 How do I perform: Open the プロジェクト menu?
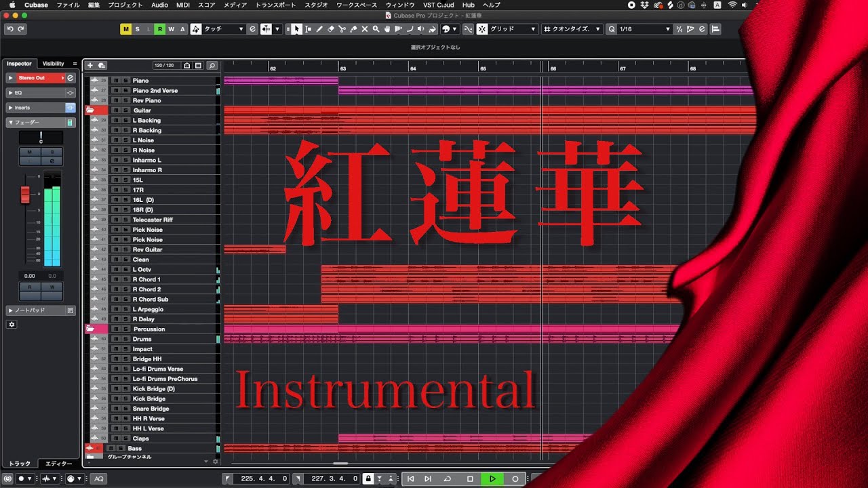[125, 5]
